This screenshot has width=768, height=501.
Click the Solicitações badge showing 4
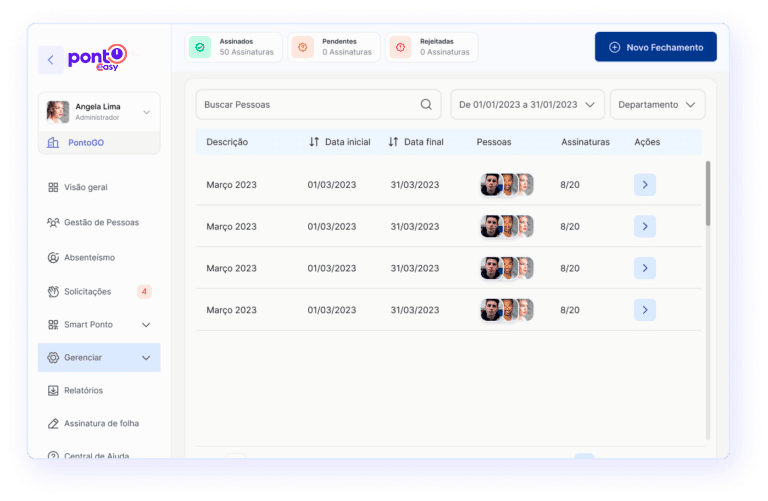[x=144, y=291]
